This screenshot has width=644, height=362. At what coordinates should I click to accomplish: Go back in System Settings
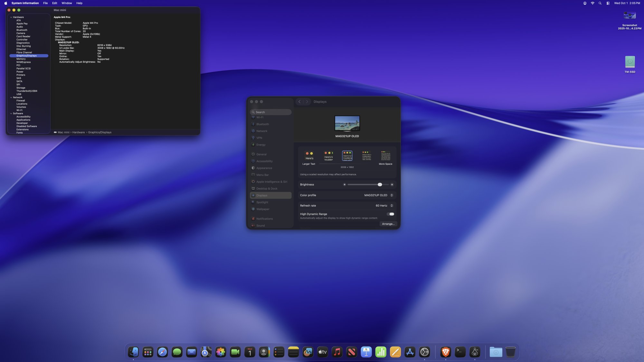pyautogui.click(x=299, y=102)
